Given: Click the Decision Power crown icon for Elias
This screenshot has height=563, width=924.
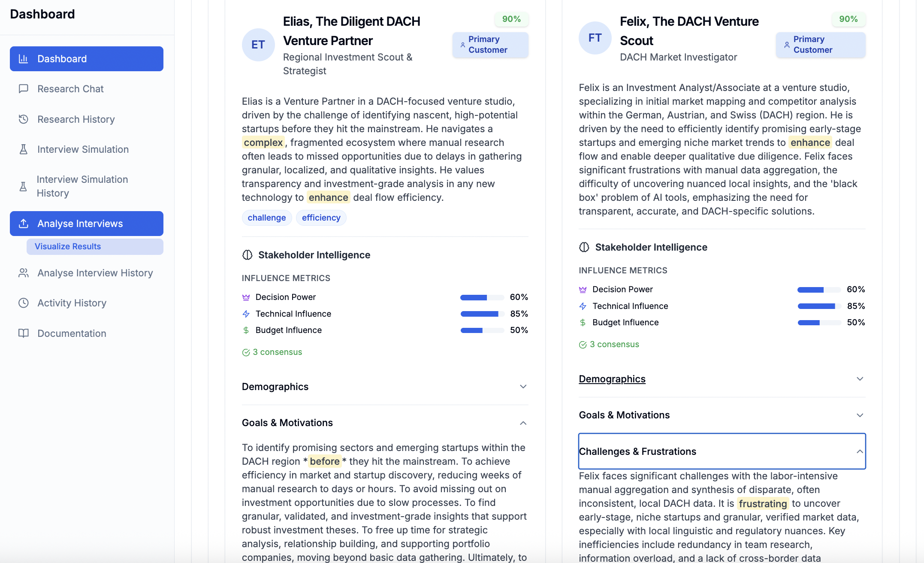Looking at the screenshot, I should (x=245, y=297).
